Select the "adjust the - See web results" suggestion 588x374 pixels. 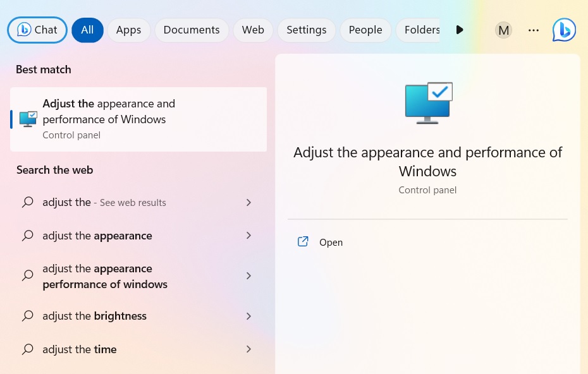104,202
